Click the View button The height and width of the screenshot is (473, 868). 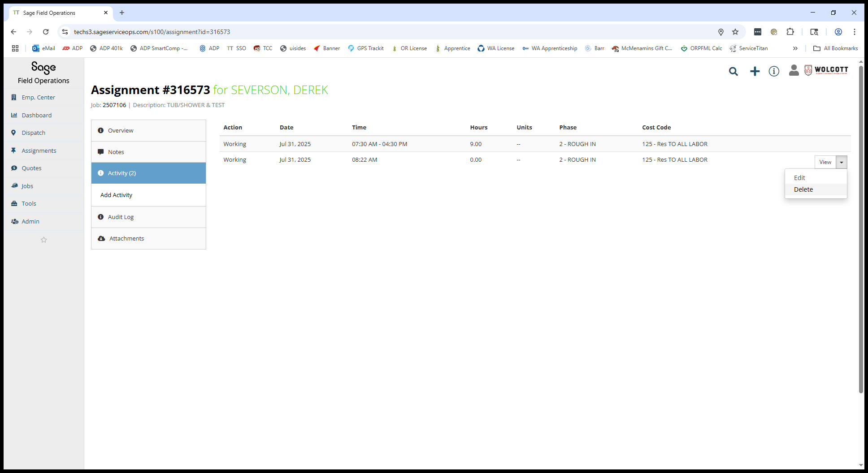pyautogui.click(x=825, y=162)
